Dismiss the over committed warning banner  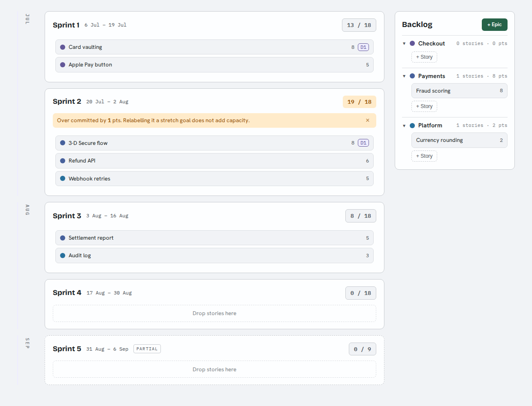[368, 120]
